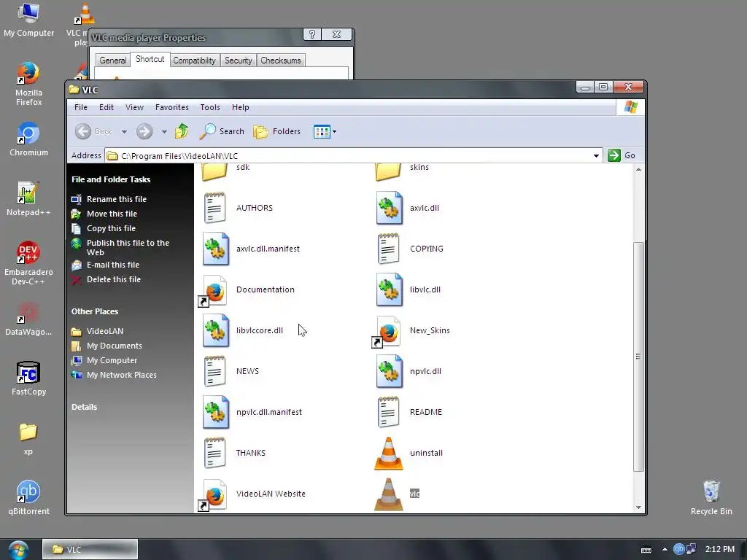747x560 pixels.
Task: Open the Back history dropdown arrow
Action: [124, 131]
